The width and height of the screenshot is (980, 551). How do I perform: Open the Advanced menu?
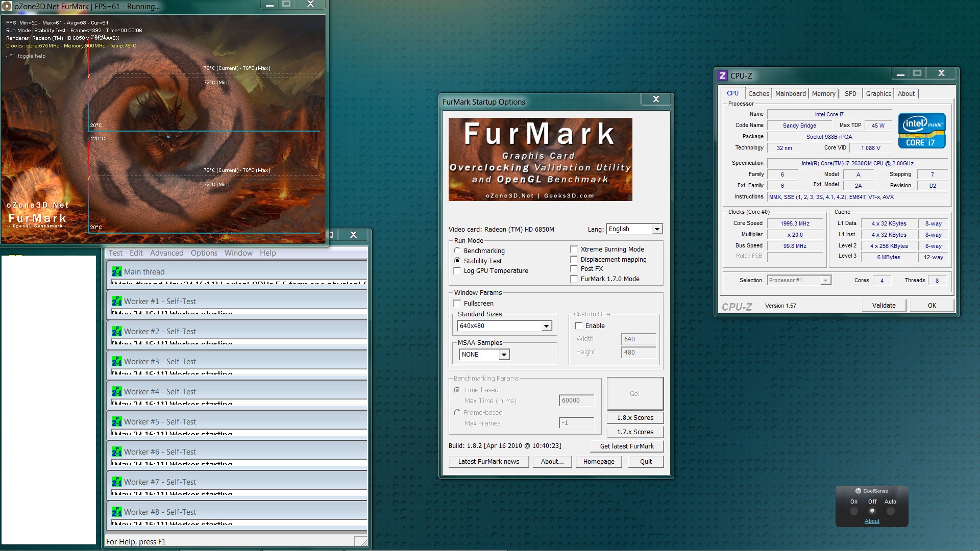point(166,253)
